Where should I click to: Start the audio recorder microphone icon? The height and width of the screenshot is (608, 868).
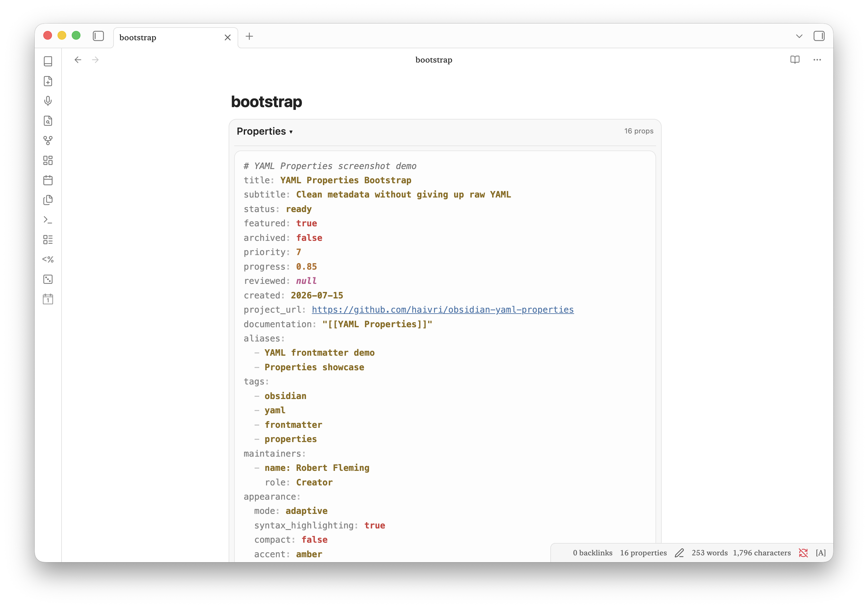coord(48,101)
